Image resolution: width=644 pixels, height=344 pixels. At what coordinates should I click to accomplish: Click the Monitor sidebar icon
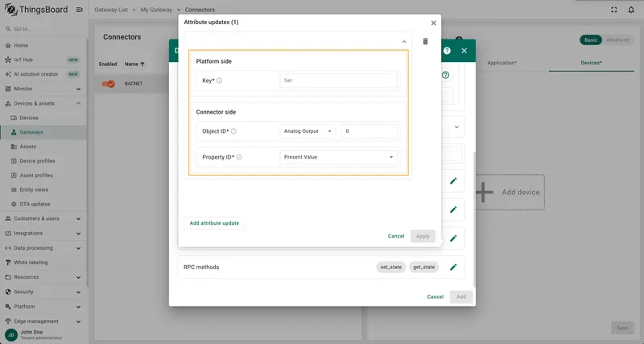coord(8,89)
